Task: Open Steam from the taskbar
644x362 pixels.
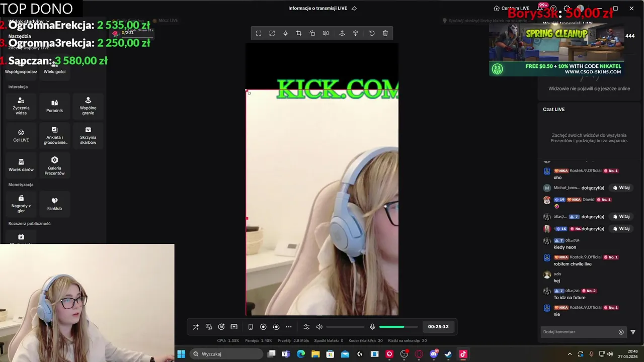Action: [448, 354]
